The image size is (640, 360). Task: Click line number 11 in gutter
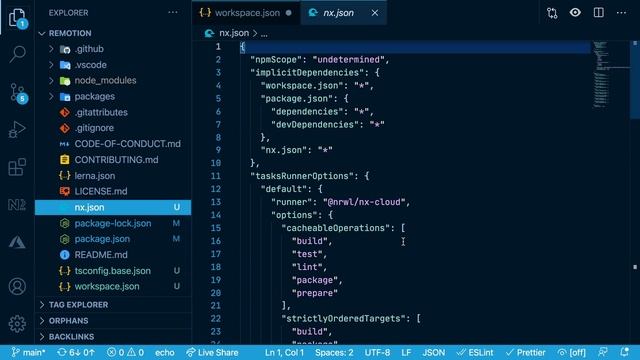(x=215, y=176)
